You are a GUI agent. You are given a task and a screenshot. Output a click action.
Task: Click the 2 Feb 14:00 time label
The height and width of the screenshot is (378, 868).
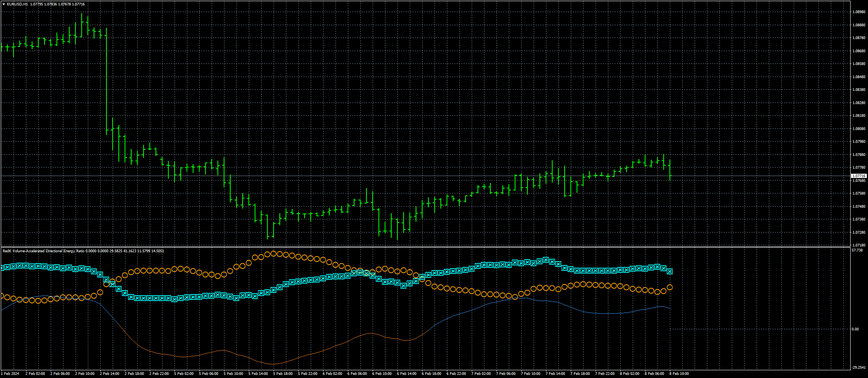pos(110,374)
